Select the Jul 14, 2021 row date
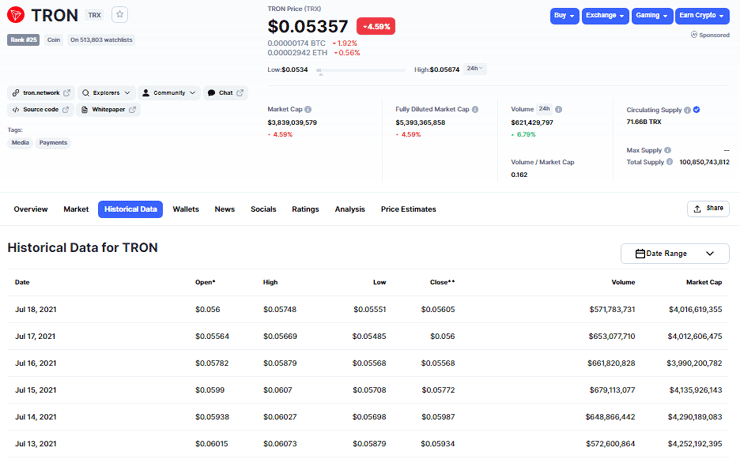Image resolution: width=740 pixels, height=459 pixels. tap(36, 417)
